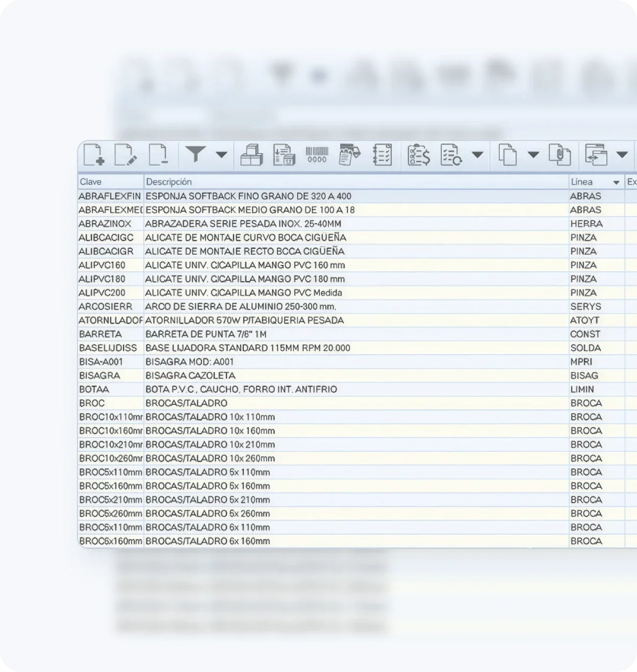
Task: Click the attach document paperclip icon
Action: 560,155
